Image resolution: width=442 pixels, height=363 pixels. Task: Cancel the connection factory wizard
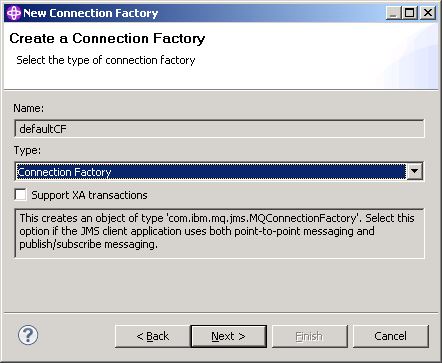tap(390, 336)
